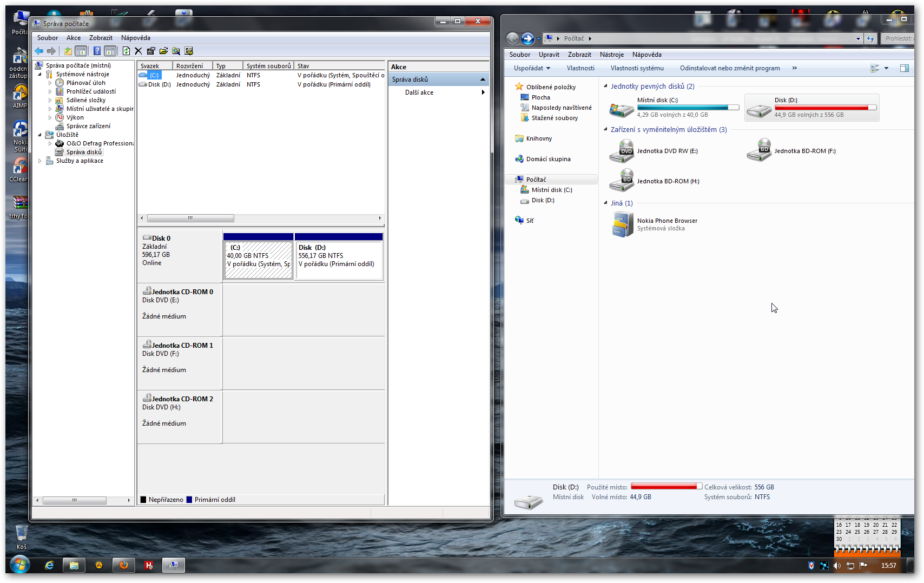Viewport: 924px width, 583px height.
Task: Open Internet Explorer from the taskbar
Action: (49, 565)
